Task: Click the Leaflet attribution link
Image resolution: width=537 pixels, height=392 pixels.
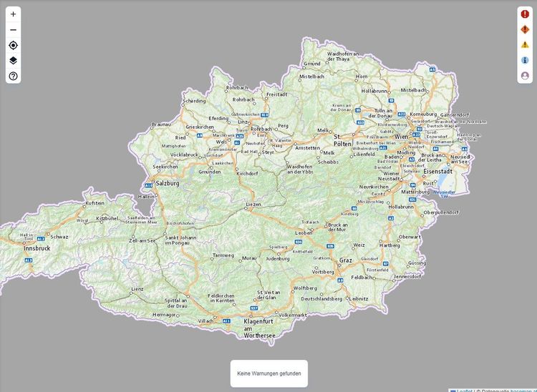Action: point(464,390)
